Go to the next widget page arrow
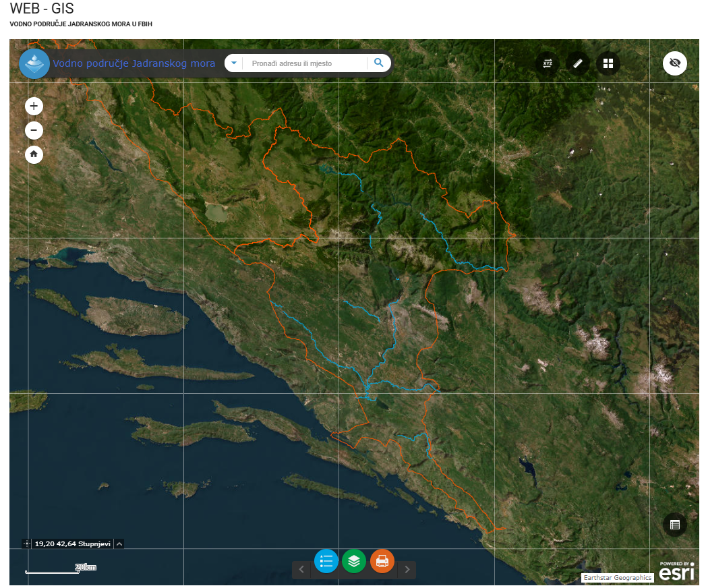This screenshot has height=588, width=706. point(407,570)
